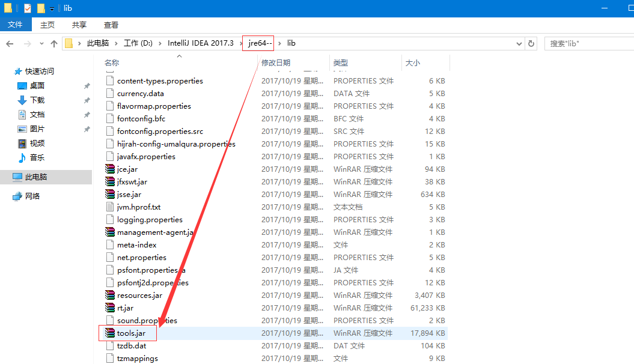Navigate to jre64 folder in breadcrumb
Screen dimensions: 634x364
[260, 43]
